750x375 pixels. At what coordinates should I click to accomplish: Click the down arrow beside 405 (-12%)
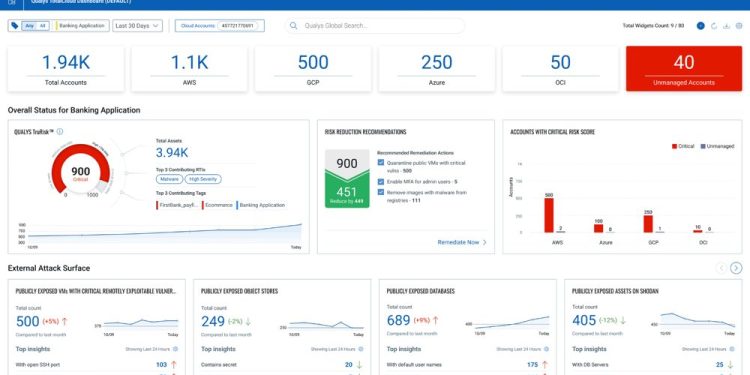point(623,320)
